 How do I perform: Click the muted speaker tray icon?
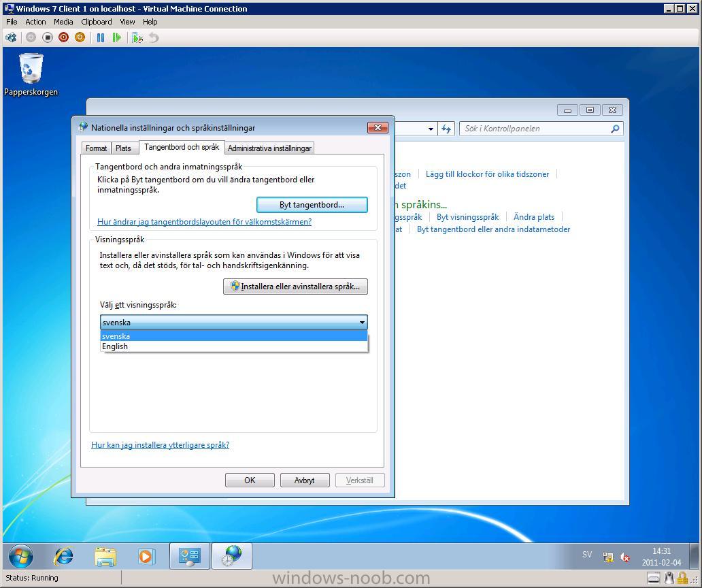tap(624, 557)
